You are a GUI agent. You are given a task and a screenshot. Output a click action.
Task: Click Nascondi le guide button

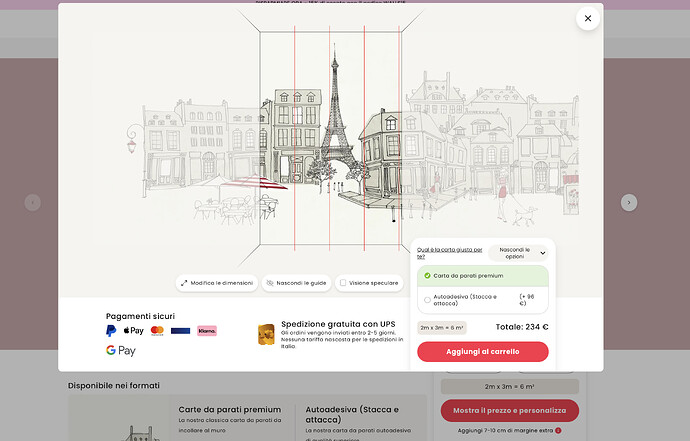[297, 283]
